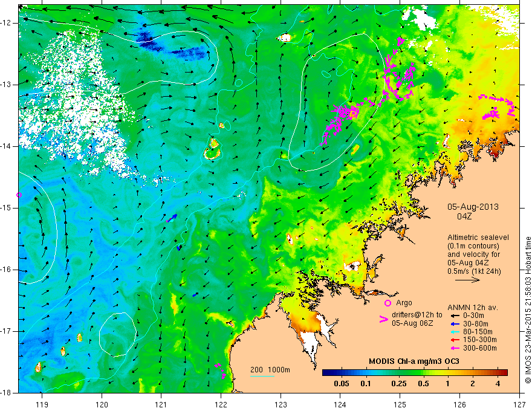Click the 123 longitude axis label
532x411 pixels.
click(x=281, y=404)
